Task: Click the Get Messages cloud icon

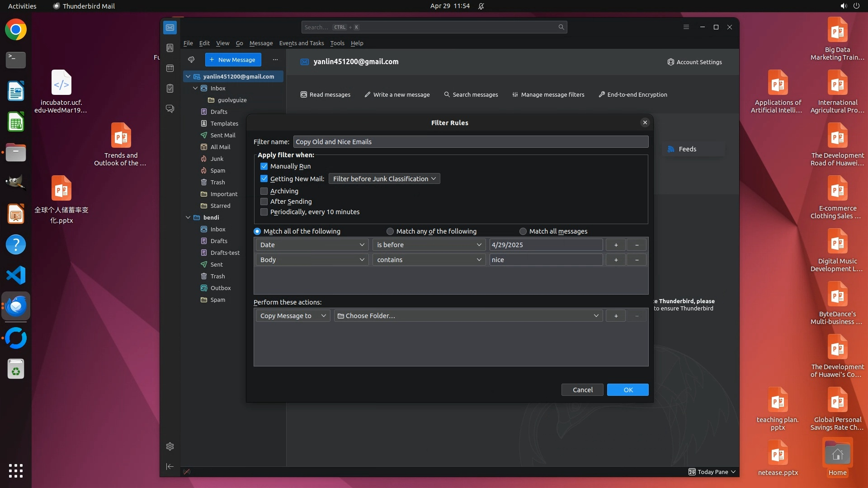Action: point(191,60)
